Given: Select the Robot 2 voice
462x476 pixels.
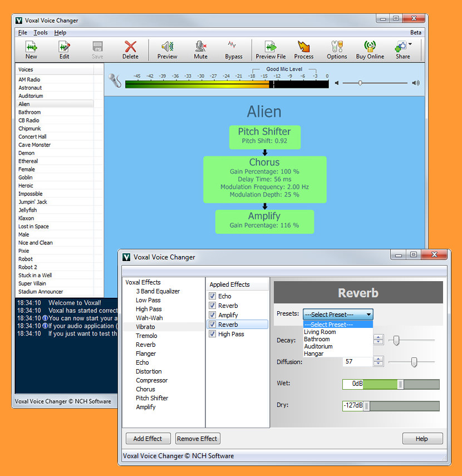Looking at the screenshot, I should pos(28,267).
